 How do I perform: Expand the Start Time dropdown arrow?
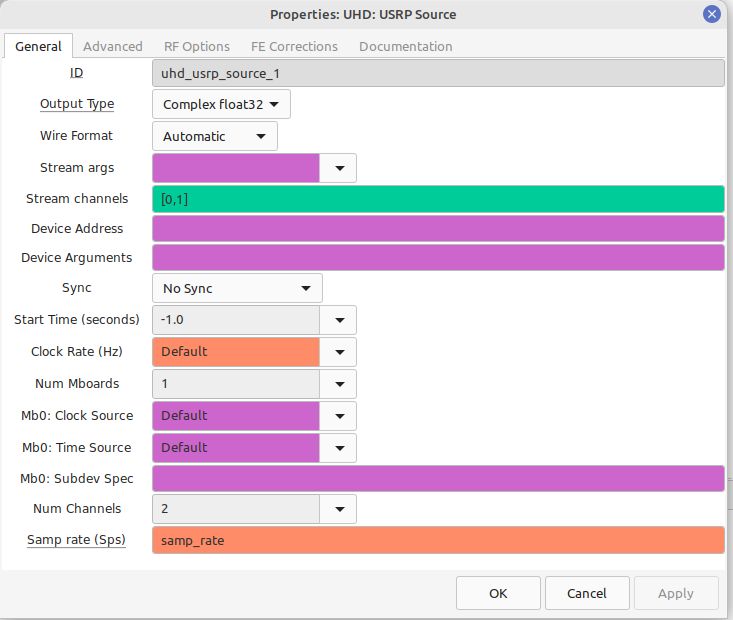point(340,320)
